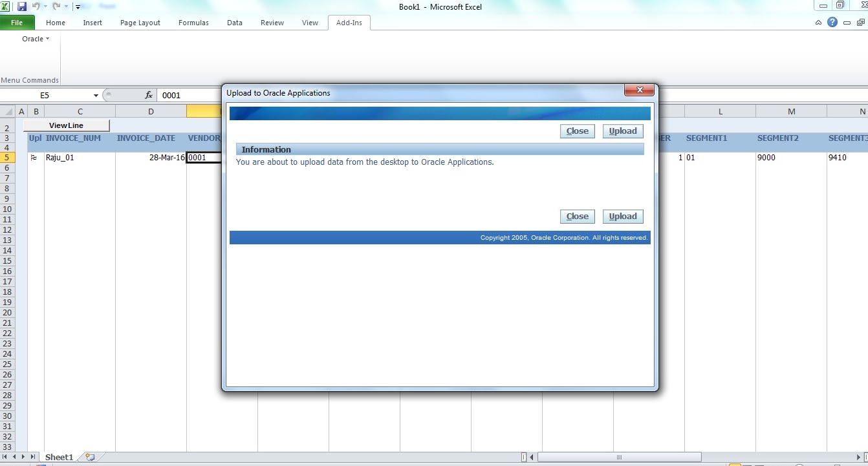This screenshot has height=466, width=868.
Task: Click the formula bar containing 0001
Action: click(x=190, y=95)
